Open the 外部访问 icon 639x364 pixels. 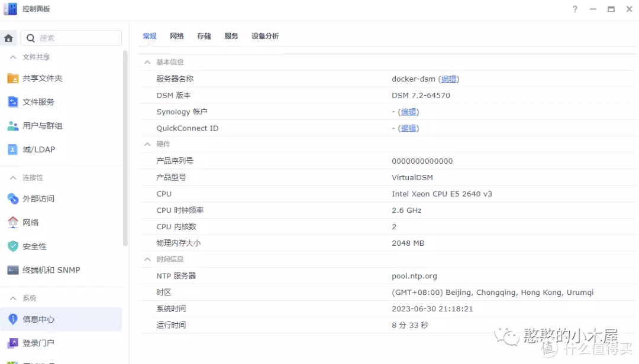(12, 199)
